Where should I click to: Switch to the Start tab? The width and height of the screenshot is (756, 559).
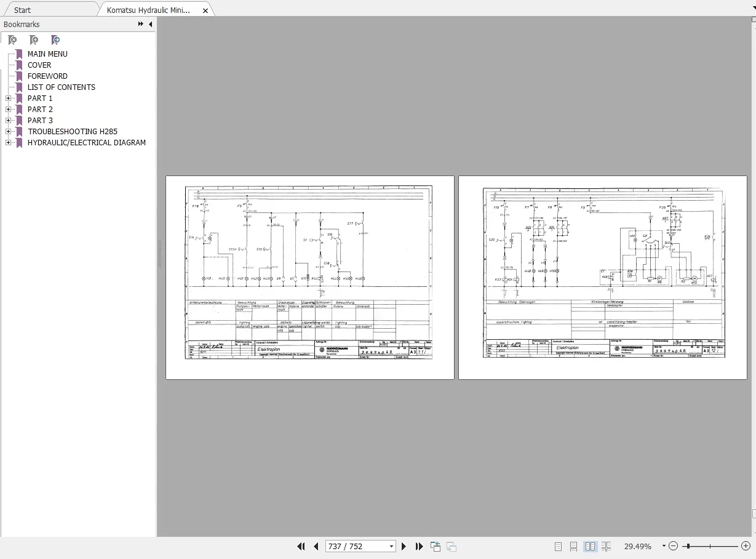(x=23, y=10)
